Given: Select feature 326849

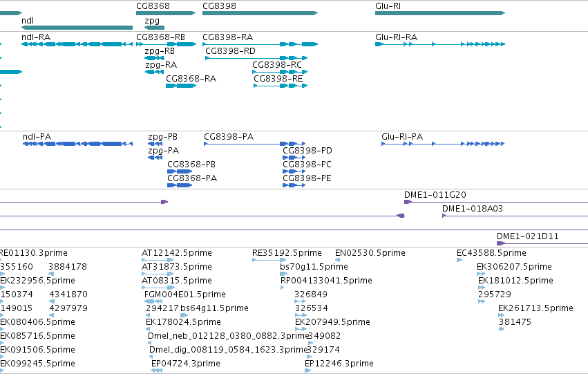Looking at the screenshot, I should pyautogui.click(x=311, y=295).
